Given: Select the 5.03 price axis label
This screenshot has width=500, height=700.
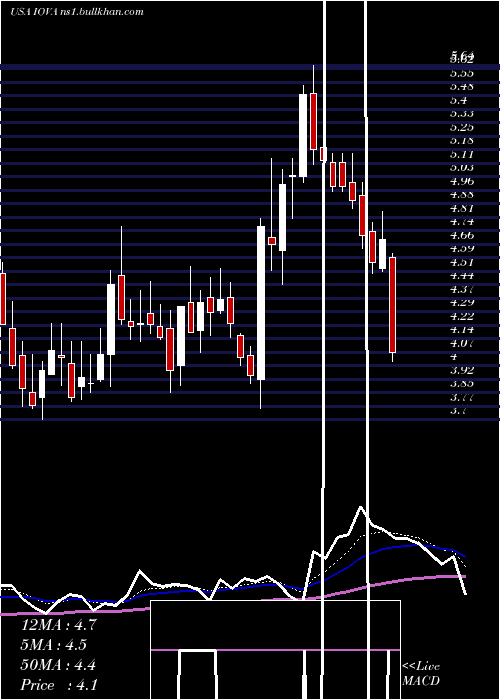Looking at the screenshot, I should (462, 167).
